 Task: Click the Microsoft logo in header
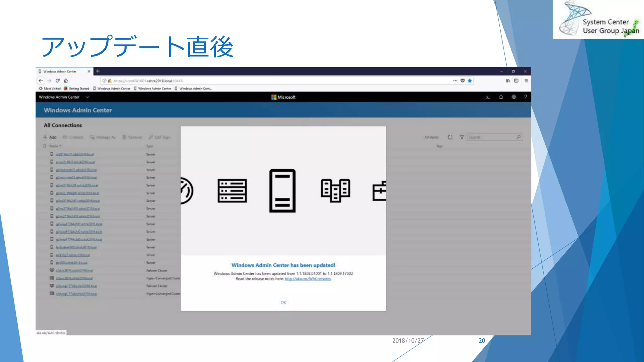(283, 97)
